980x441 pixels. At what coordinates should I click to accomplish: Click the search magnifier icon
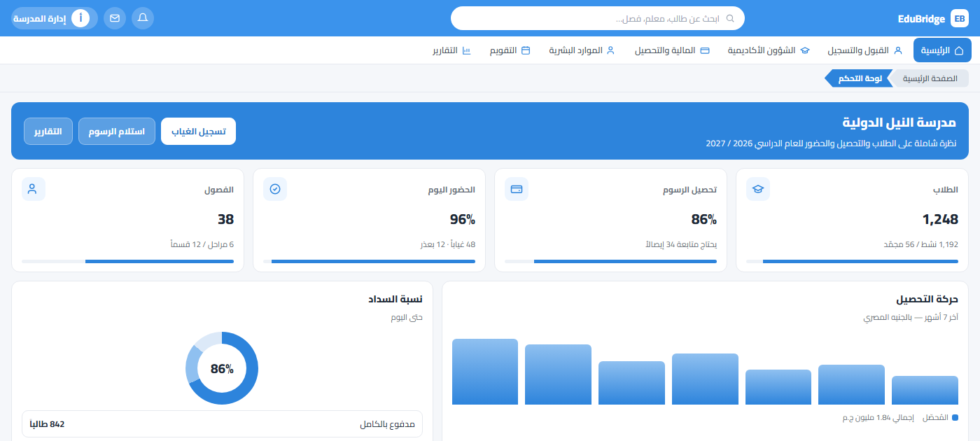(731, 19)
